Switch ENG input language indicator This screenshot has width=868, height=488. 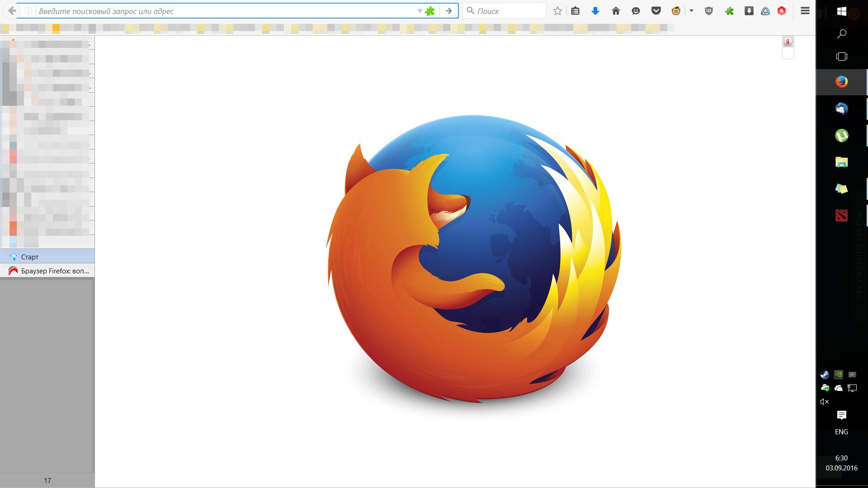click(x=841, y=432)
